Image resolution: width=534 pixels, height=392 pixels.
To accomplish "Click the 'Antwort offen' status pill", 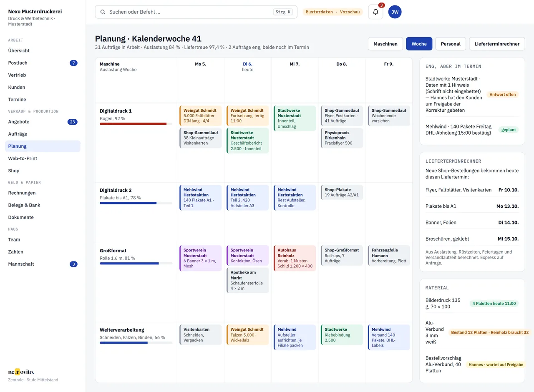I will [x=503, y=95].
